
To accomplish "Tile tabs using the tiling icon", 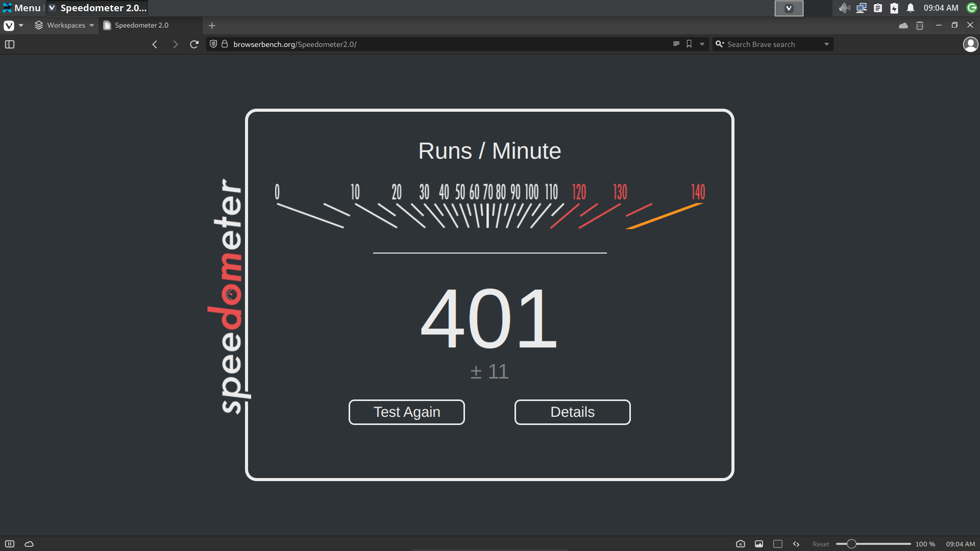I will [778, 544].
